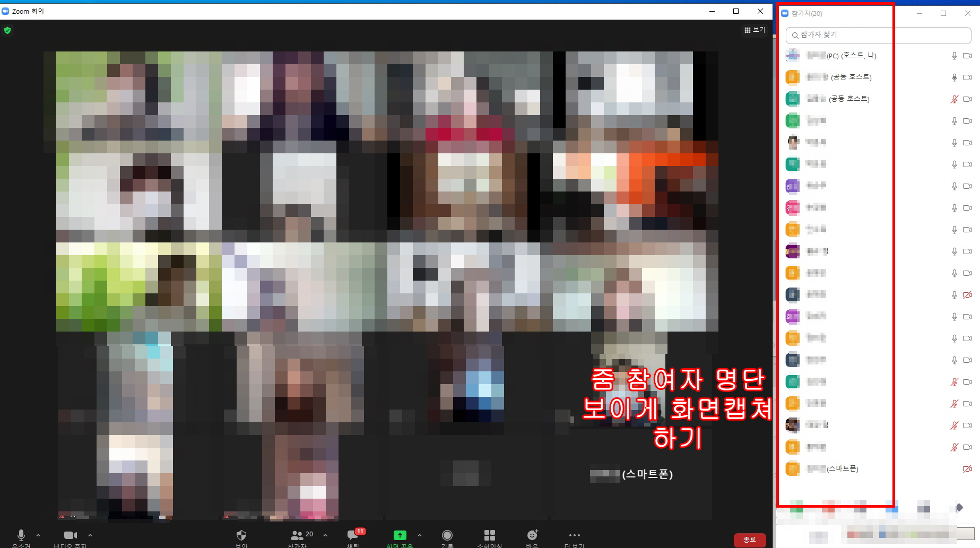The width and height of the screenshot is (980, 548).
Task: Click the 참가자(20) window title
Action: pos(806,13)
